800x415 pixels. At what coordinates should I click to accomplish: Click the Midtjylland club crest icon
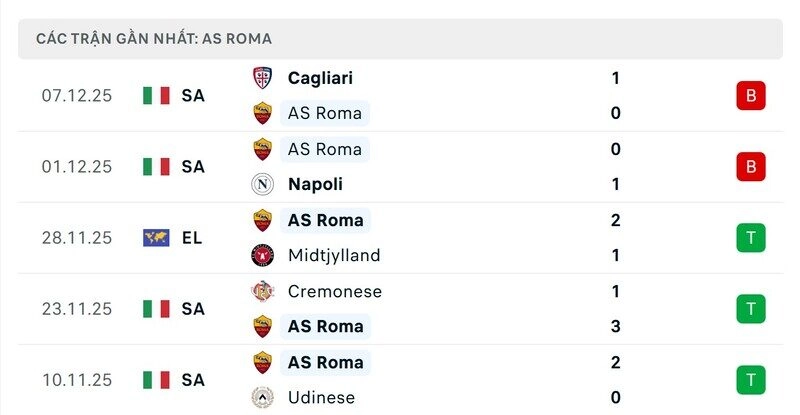click(263, 255)
